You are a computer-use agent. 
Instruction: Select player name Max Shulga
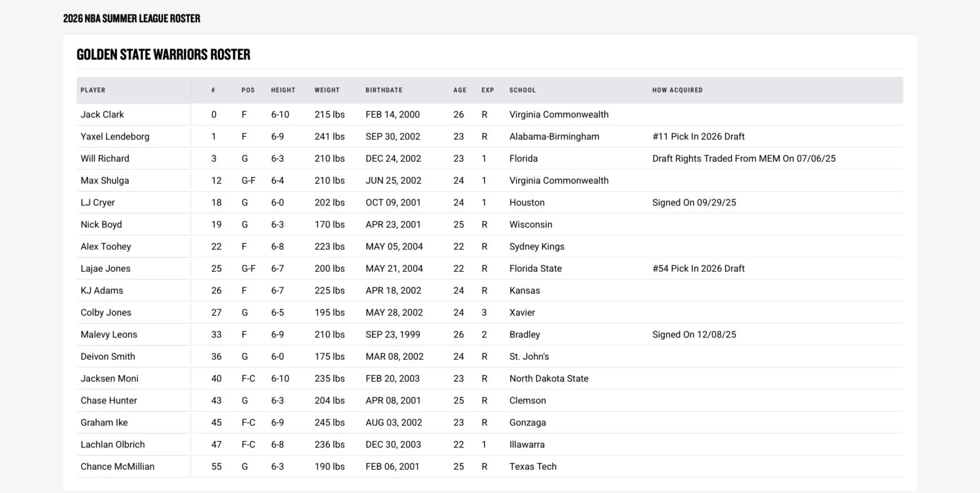pos(105,181)
